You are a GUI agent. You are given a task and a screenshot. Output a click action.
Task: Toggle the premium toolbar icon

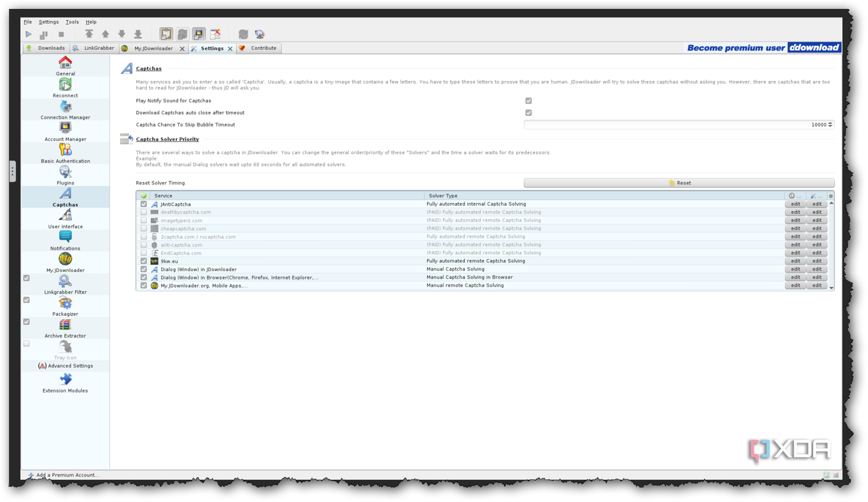199,34
